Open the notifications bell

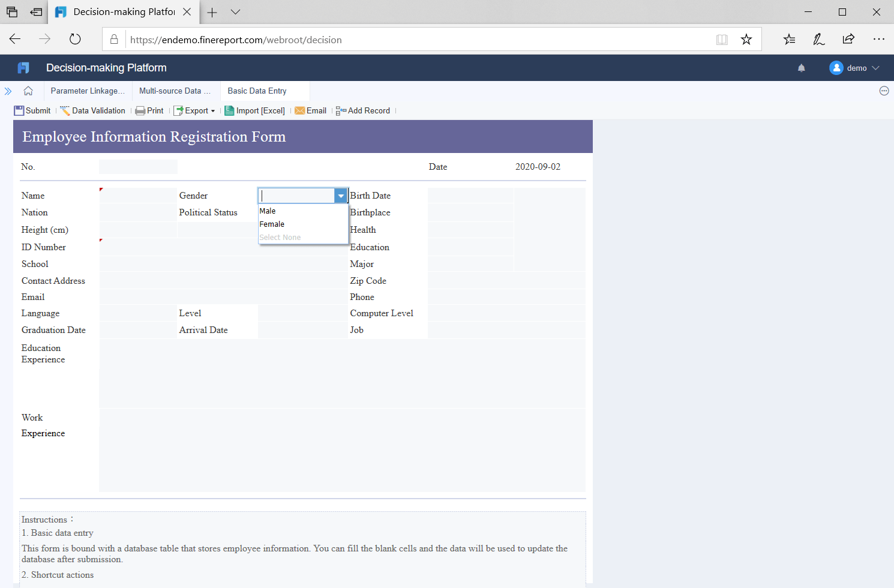tap(802, 68)
